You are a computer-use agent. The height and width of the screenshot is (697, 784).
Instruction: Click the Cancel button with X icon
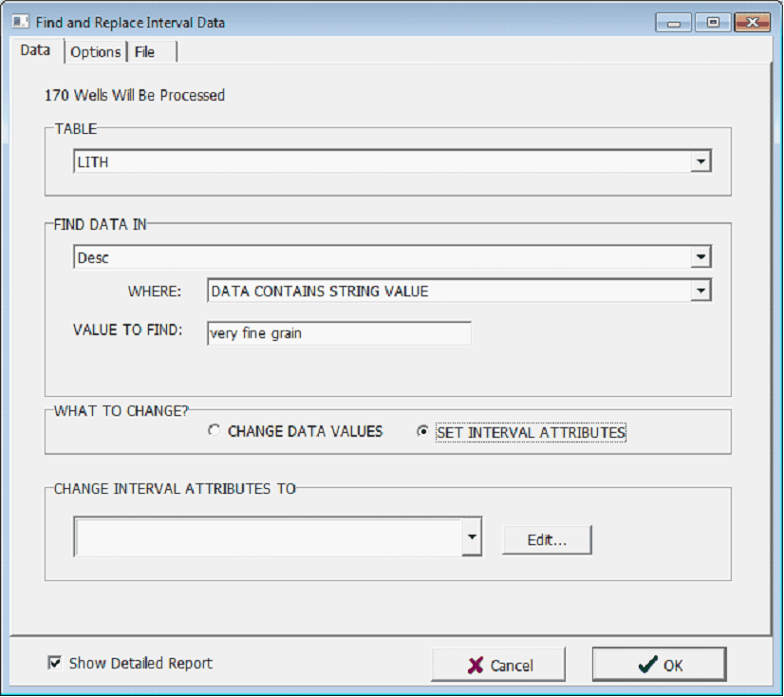coord(498,665)
